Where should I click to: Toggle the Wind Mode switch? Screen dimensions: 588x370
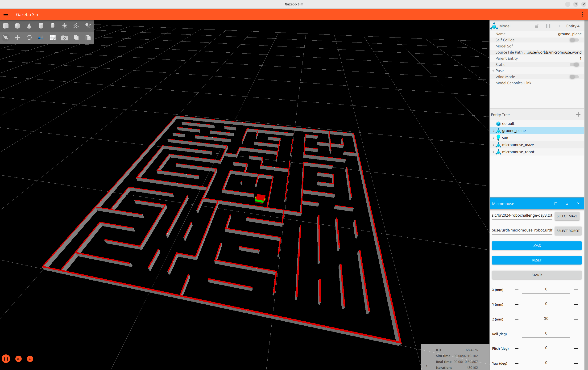pyautogui.click(x=574, y=77)
